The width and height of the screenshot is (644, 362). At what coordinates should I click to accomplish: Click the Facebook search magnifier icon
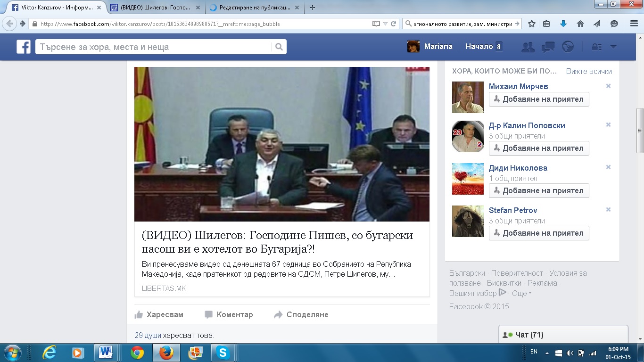[x=279, y=47]
